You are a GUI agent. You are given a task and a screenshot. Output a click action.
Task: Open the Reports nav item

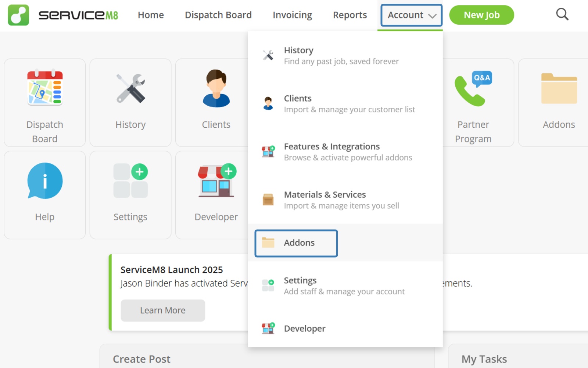350,15
